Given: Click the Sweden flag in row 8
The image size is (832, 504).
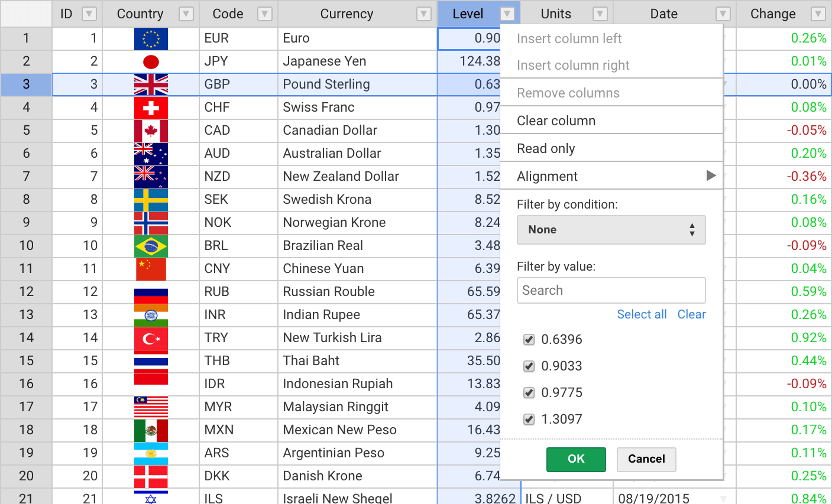Looking at the screenshot, I should tap(151, 200).
